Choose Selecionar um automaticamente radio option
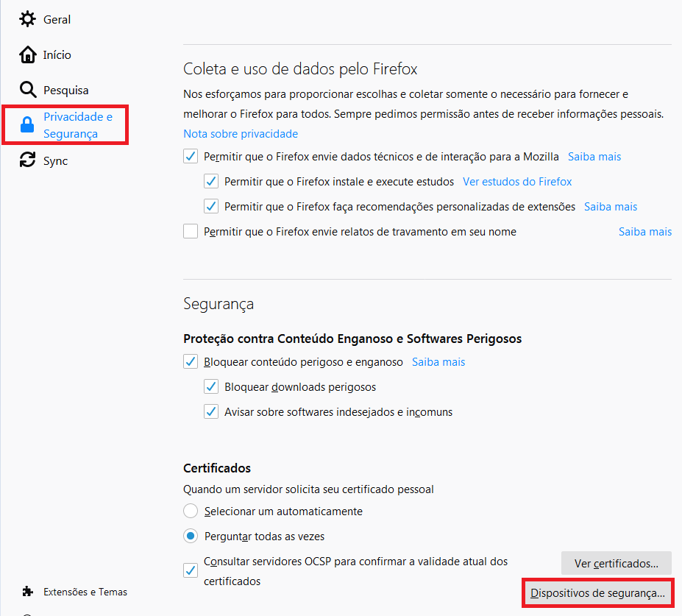Image resolution: width=682 pixels, height=616 pixels. (x=191, y=511)
